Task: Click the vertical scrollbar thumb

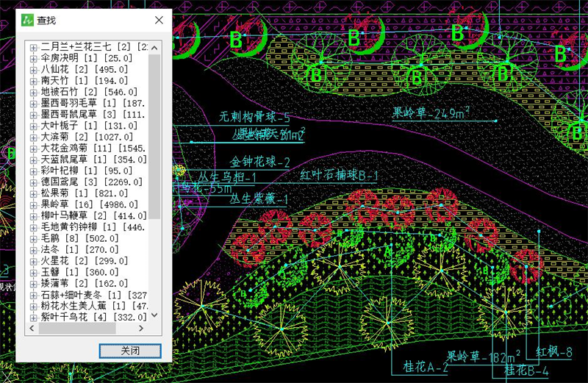Action: coord(154,136)
